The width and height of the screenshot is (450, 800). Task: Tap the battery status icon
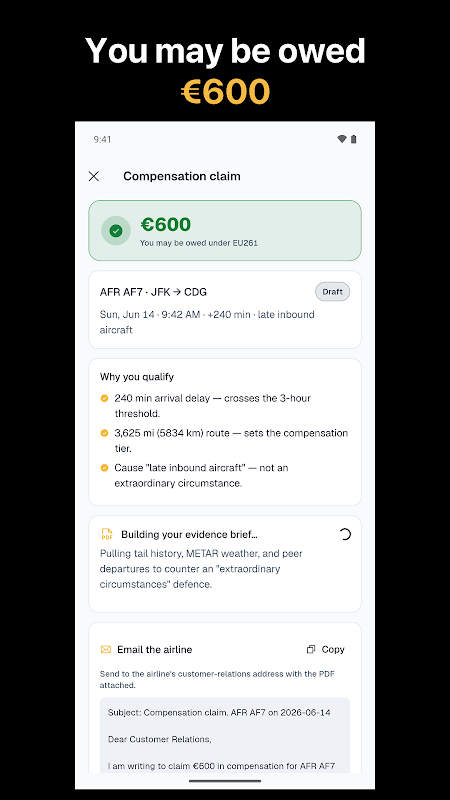[354, 139]
